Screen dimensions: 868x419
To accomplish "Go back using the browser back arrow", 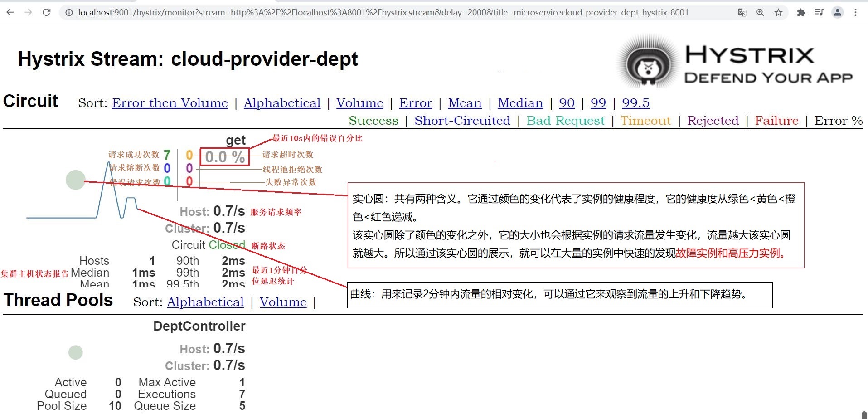I will (x=10, y=12).
